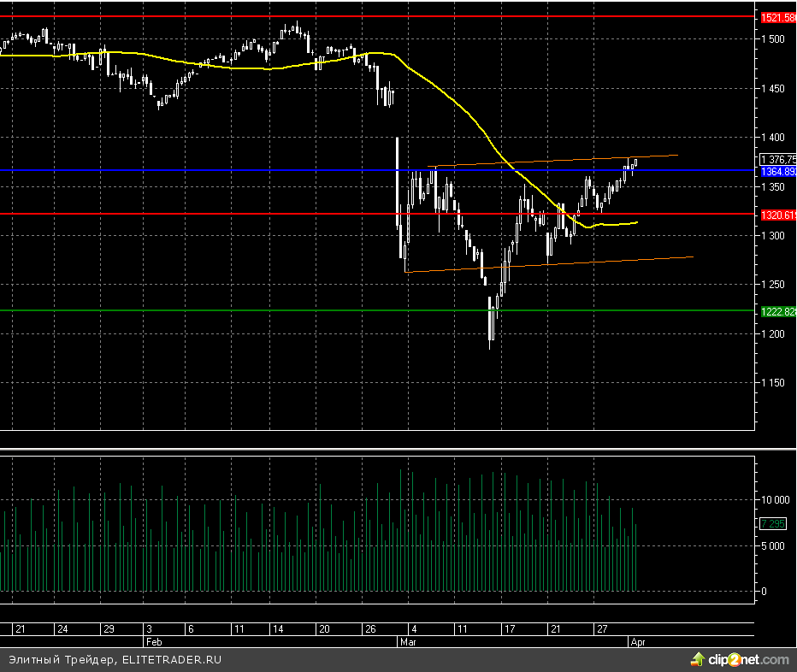Click the red 1320.61 price label

777,216
